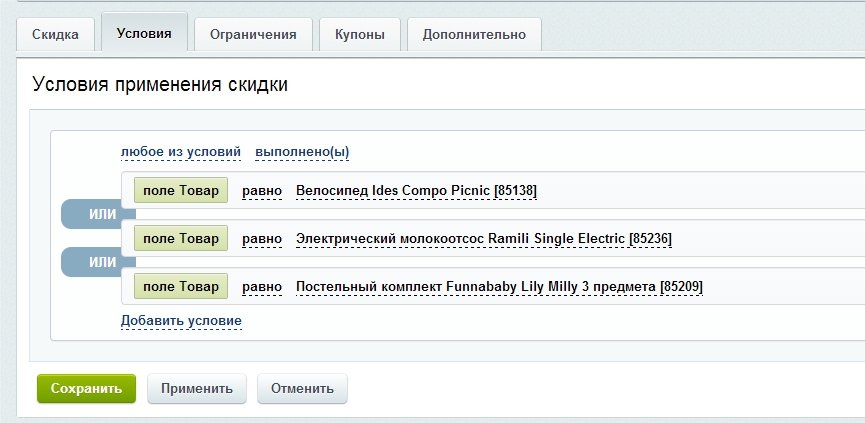Edit product Электрический молокоотсос Ramili value
The height and width of the screenshot is (423, 865).
484,239
